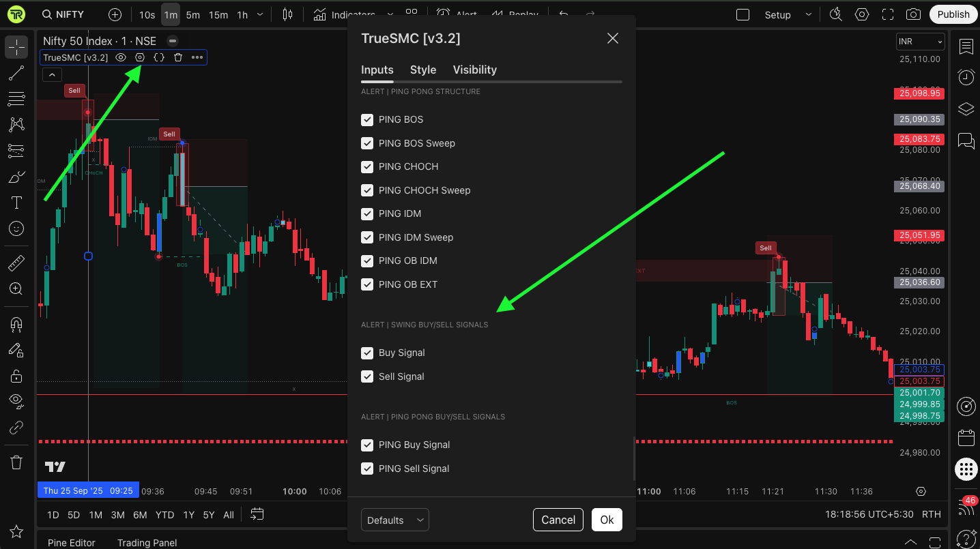Remove TrueSMC indicator with trash icon
Viewport: 980px width, 549px height.
[x=178, y=58]
